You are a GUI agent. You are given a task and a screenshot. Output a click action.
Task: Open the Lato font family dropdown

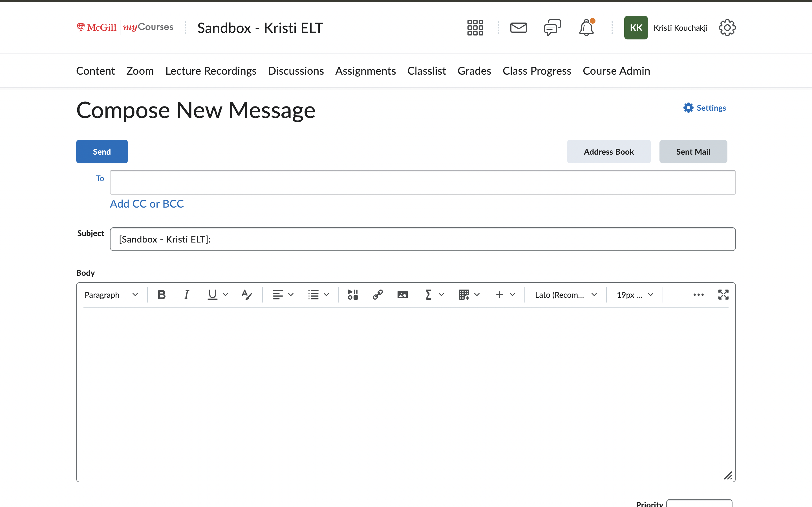click(566, 295)
